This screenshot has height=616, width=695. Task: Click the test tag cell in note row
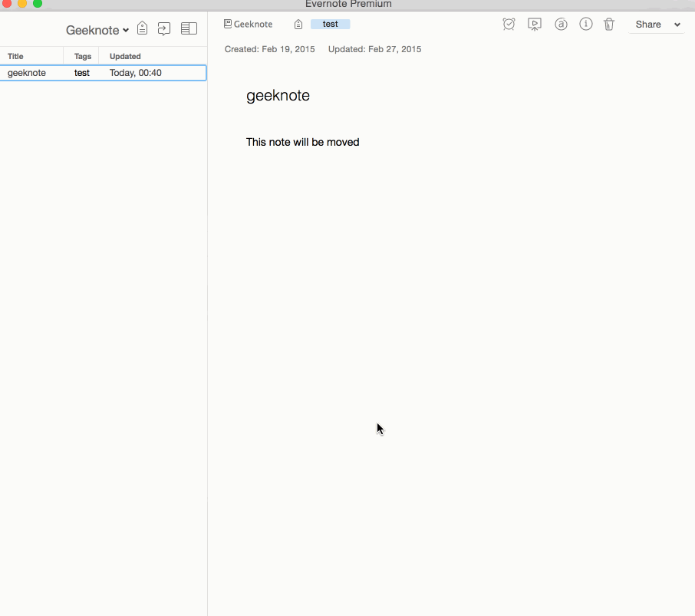(81, 73)
